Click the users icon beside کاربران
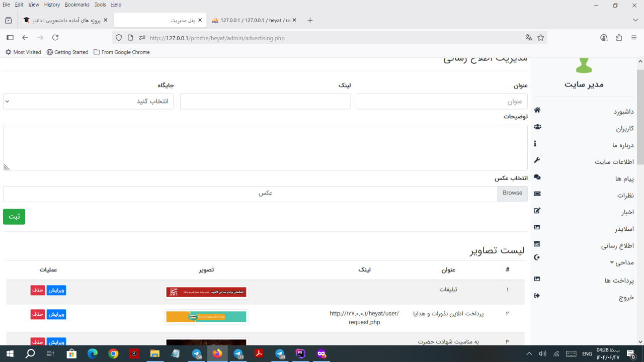 pyautogui.click(x=537, y=127)
